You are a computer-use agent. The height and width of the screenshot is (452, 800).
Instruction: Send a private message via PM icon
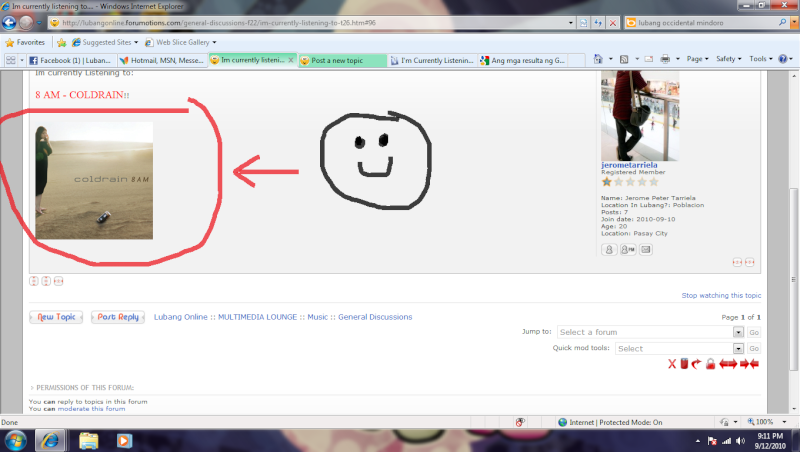point(628,249)
